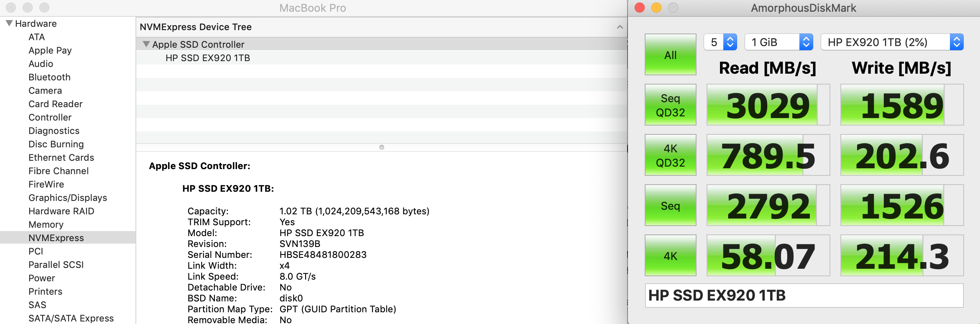Screen dimensions: 980x324
Task: Click the Read [MB/s] column header
Action: [768, 68]
